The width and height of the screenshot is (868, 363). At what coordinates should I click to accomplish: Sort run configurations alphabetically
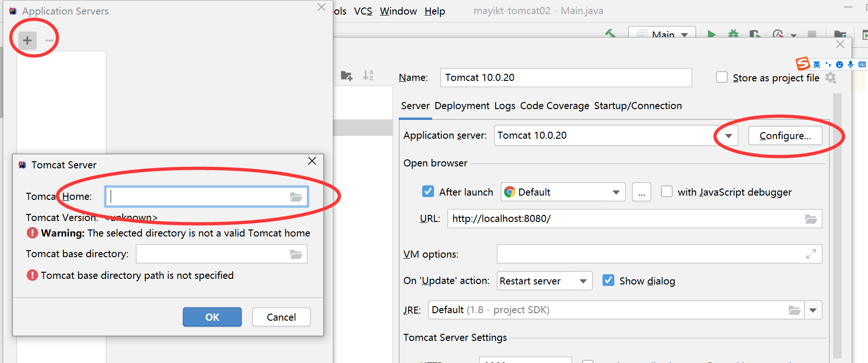click(368, 75)
